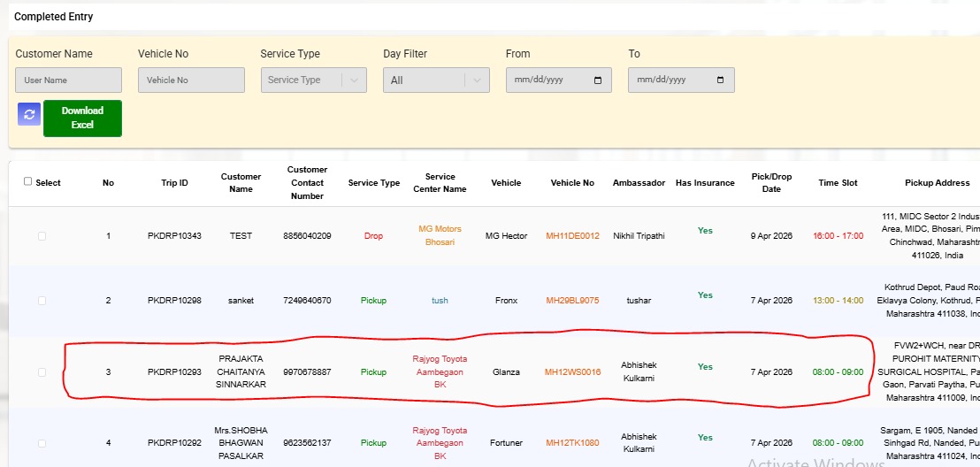Viewport: 980px width, 467px height.
Task: Click the blue refresh icon button
Action: [29, 113]
